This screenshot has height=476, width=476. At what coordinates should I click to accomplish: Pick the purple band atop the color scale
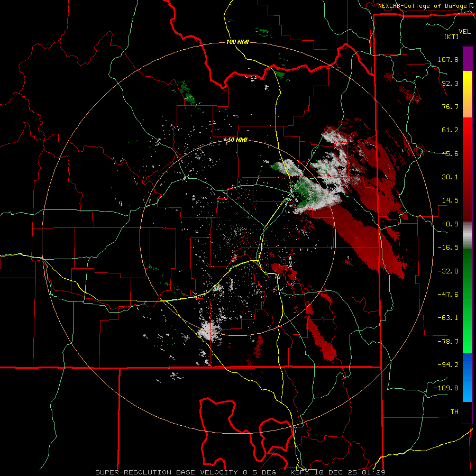tap(467, 59)
